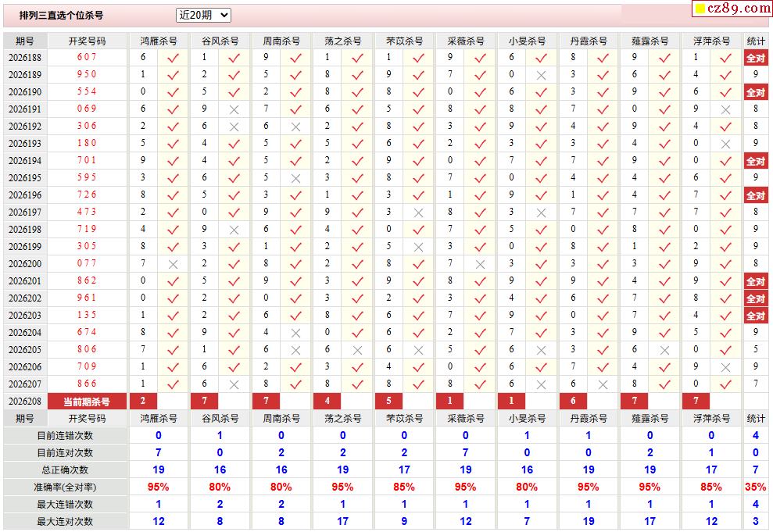The height and width of the screenshot is (532, 773).
Task: Click winning number 862
Action: (87, 280)
